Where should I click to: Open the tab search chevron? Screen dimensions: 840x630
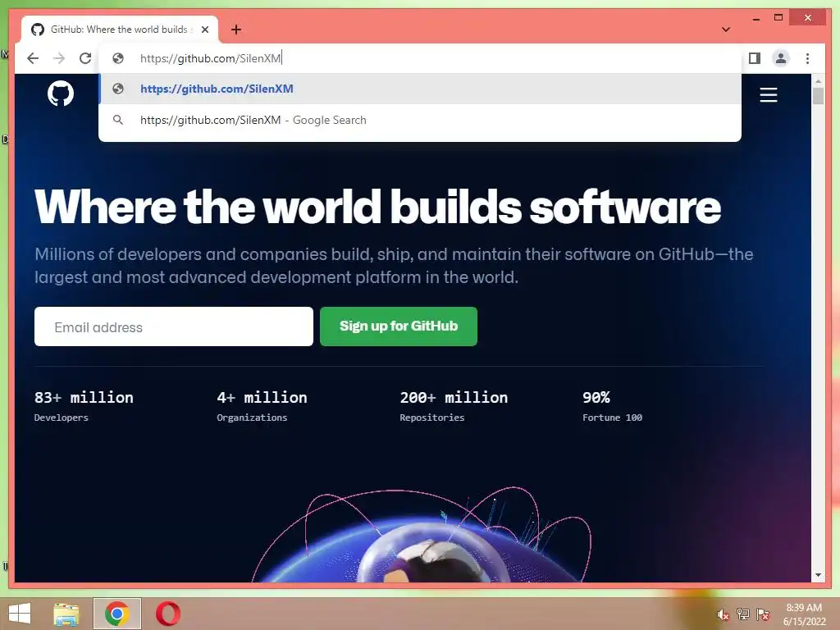pyautogui.click(x=726, y=30)
